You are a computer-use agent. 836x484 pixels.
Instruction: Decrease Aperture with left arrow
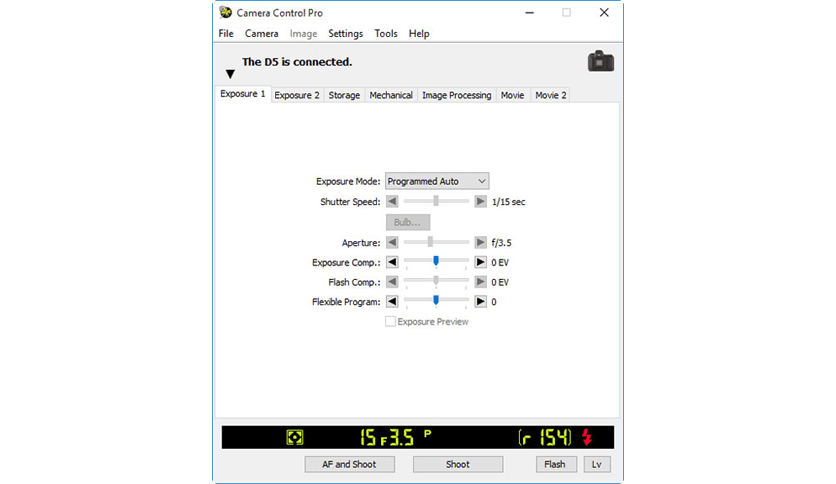tap(392, 243)
